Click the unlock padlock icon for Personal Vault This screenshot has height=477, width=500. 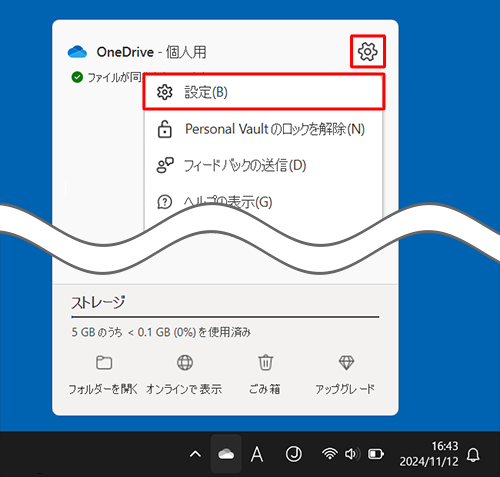click(165, 129)
